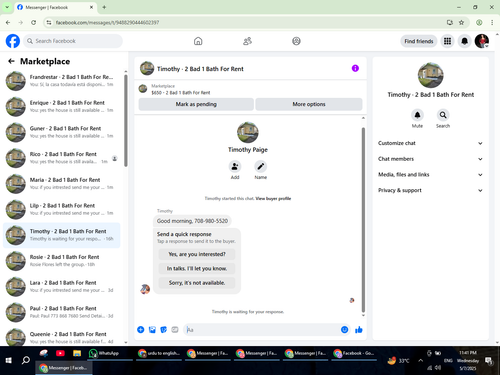The height and width of the screenshot is (375, 500).
Task: Expand Privacy & support section
Action: point(430,190)
